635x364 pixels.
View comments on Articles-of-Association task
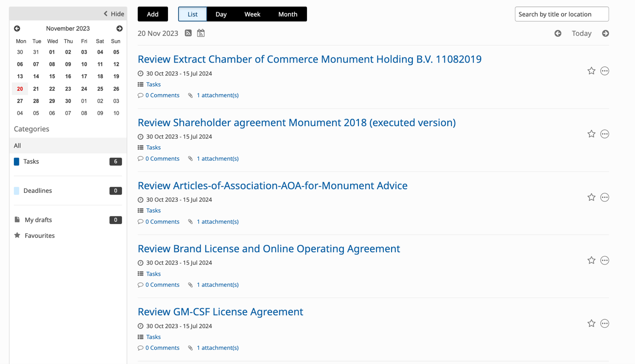pos(162,221)
